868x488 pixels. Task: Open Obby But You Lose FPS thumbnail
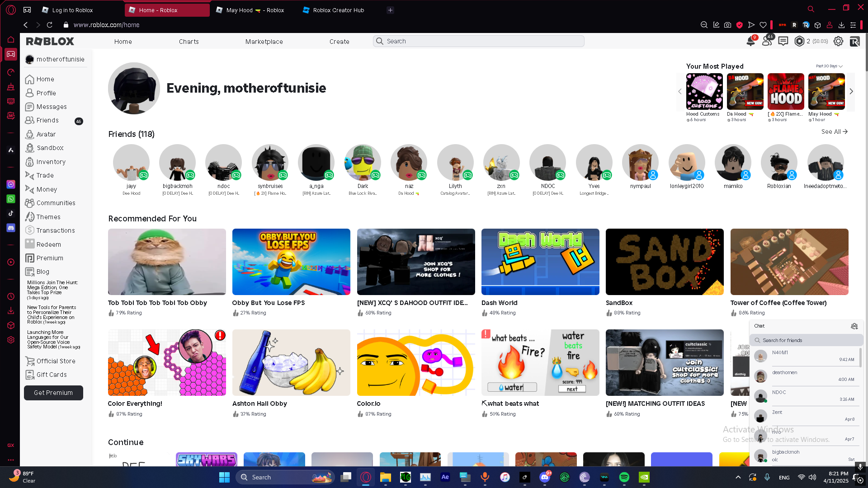291,262
